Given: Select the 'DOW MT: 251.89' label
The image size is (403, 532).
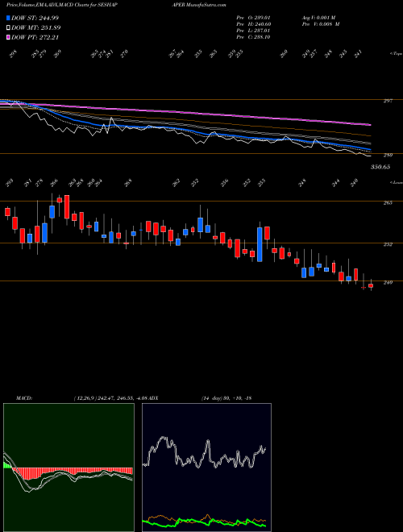Looking at the screenshot, I should click(36, 27).
